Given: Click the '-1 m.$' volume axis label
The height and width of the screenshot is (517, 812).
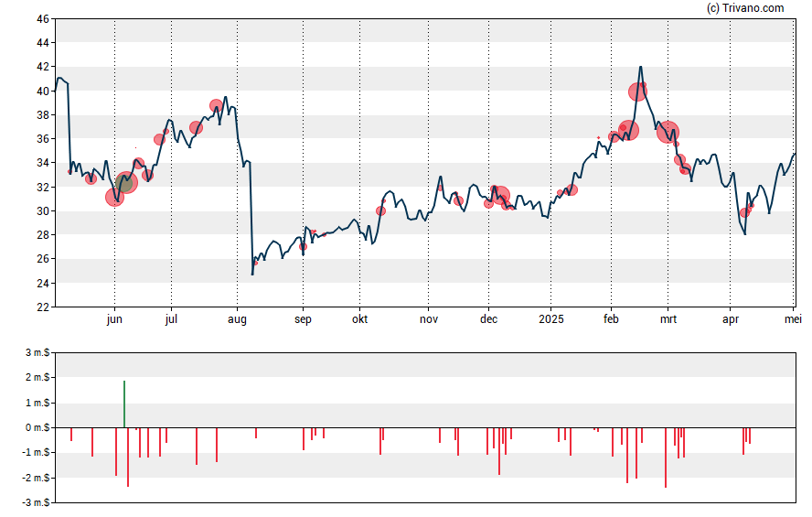Looking at the screenshot, I should (x=37, y=453).
